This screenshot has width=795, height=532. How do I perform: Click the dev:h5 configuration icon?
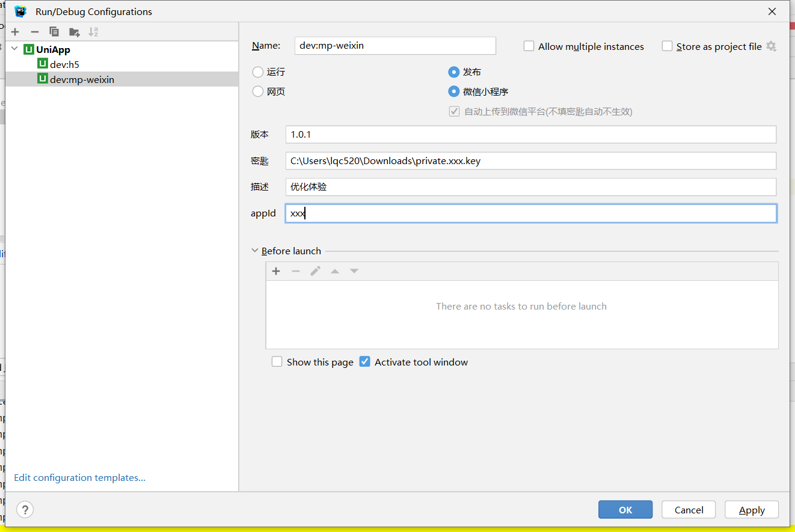42,64
